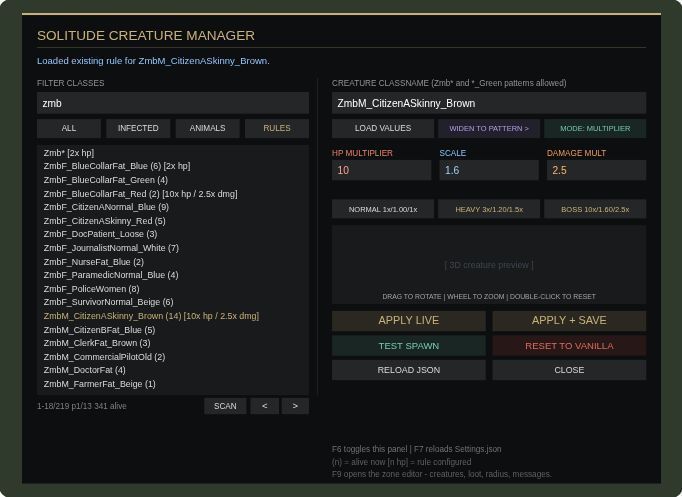This screenshot has width=682, height=497.
Task: Select the Zmb* [2x hp] pattern row
Action: coord(173,153)
